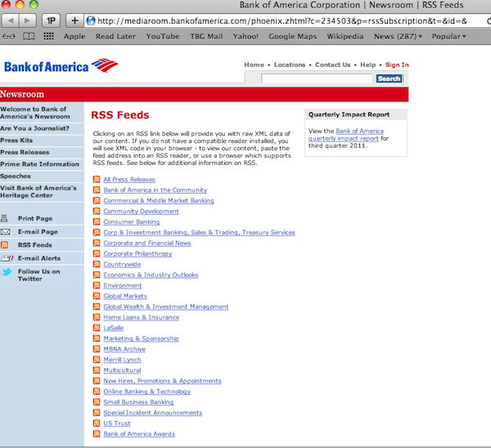The width and height of the screenshot is (491, 448).
Task: Open the Bank of America quarterly impact report link
Action: pos(345,135)
